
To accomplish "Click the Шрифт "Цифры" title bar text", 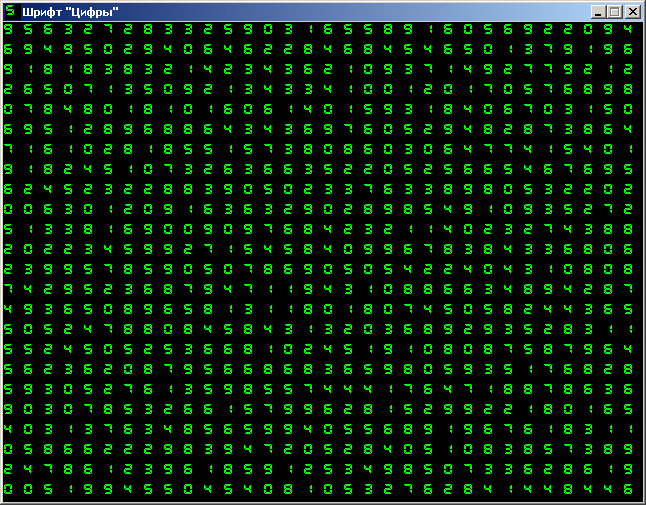I will (x=70, y=12).
